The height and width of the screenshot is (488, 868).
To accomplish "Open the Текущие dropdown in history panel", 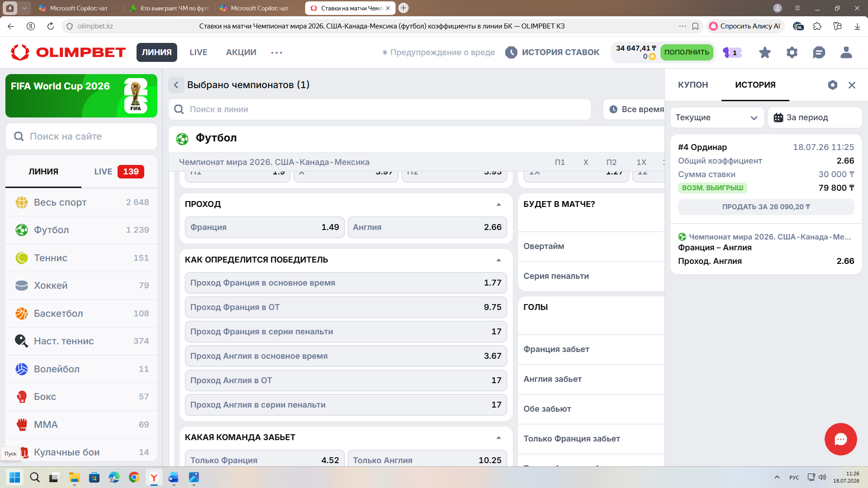I will coord(717,117).
